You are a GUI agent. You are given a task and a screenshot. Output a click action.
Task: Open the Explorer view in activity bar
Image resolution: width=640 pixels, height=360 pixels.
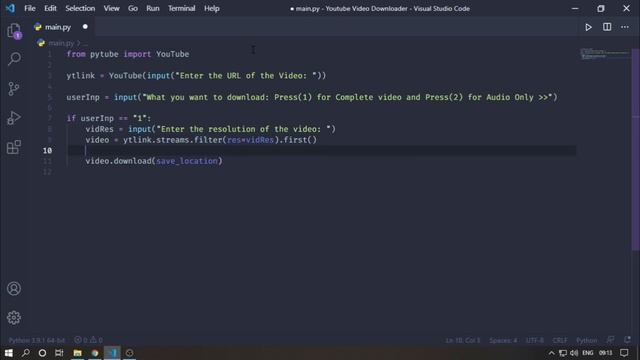(x=14, y=31)
